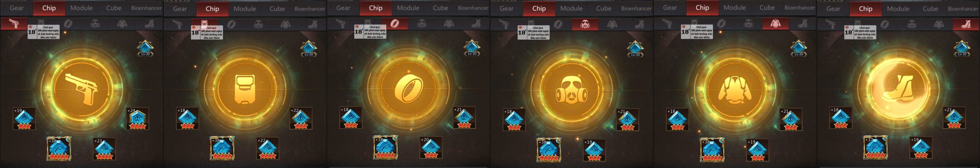
Task: Switch to Module tab above the pistol emblem
Action: [x=81, y=8]
